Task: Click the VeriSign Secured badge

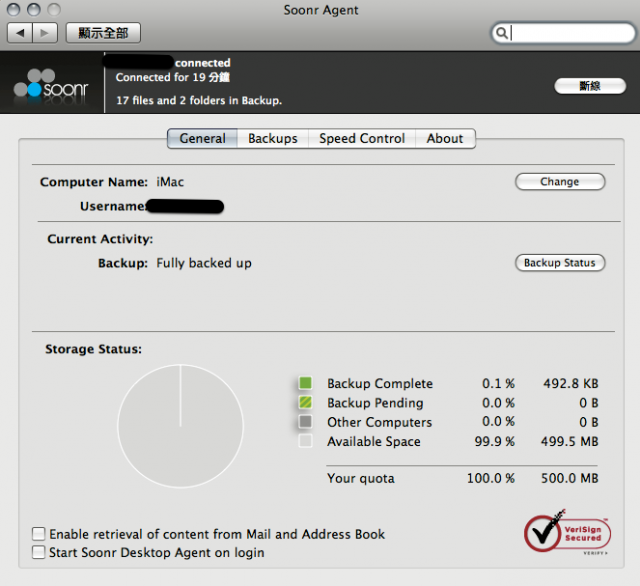Action: point(567,533)
